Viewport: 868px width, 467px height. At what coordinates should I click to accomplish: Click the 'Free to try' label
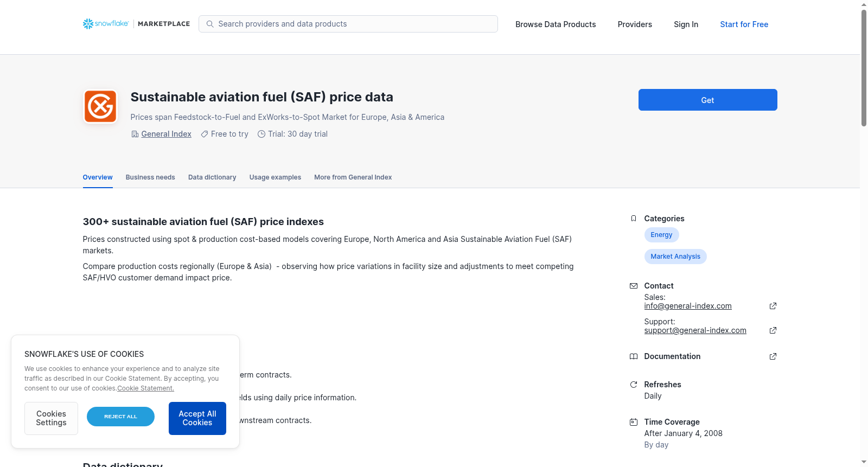[x=229, y=134]
